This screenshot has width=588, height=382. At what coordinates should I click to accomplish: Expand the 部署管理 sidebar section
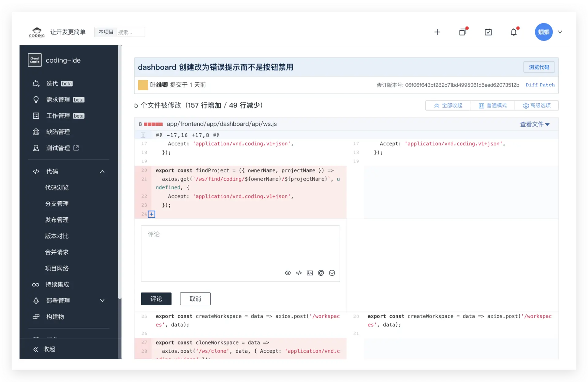coord(102,301)
